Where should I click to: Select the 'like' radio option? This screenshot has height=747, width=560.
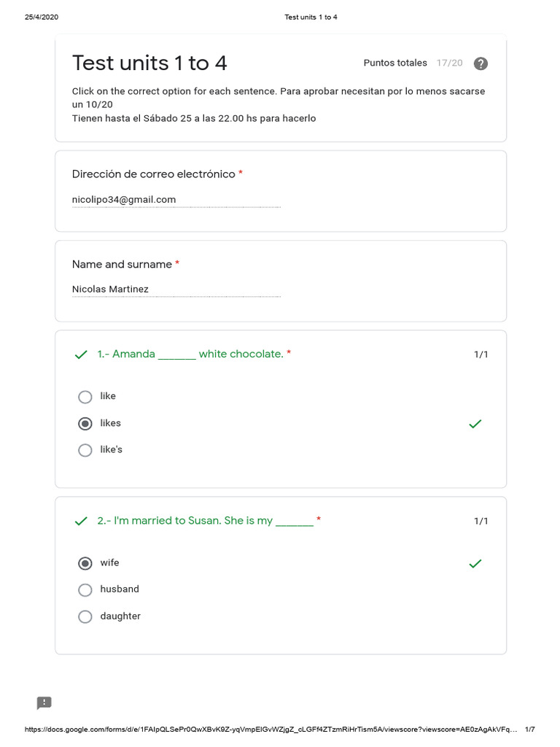pos(85,397)
